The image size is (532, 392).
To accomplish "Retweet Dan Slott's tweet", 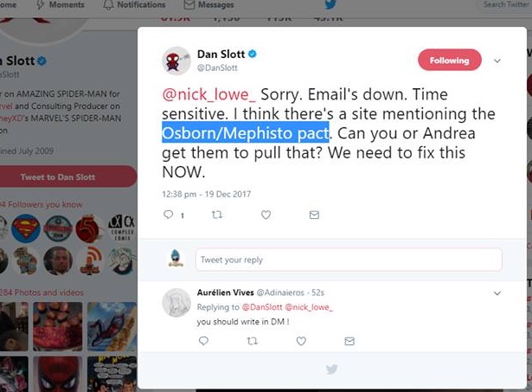I will [217, 215].
